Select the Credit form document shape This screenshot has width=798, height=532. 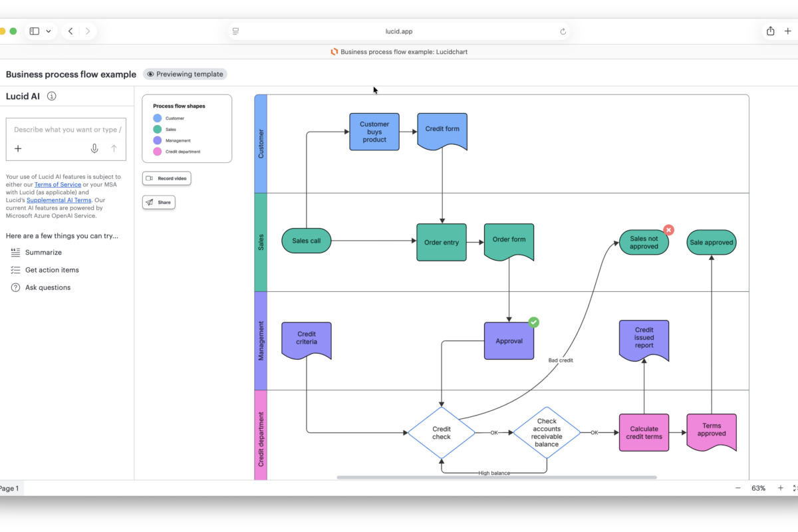coord(442,130)
